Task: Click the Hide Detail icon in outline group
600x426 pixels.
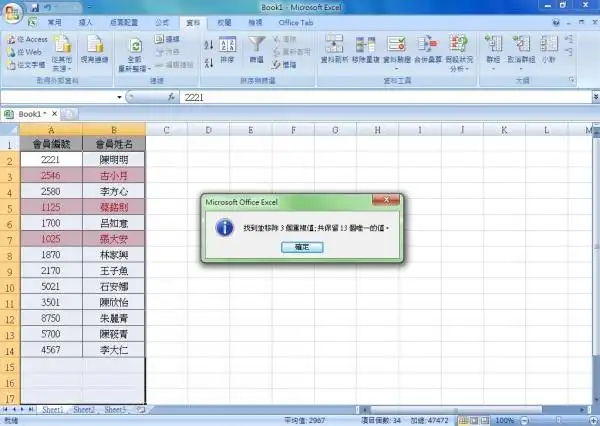Action: tap(569, 52)
